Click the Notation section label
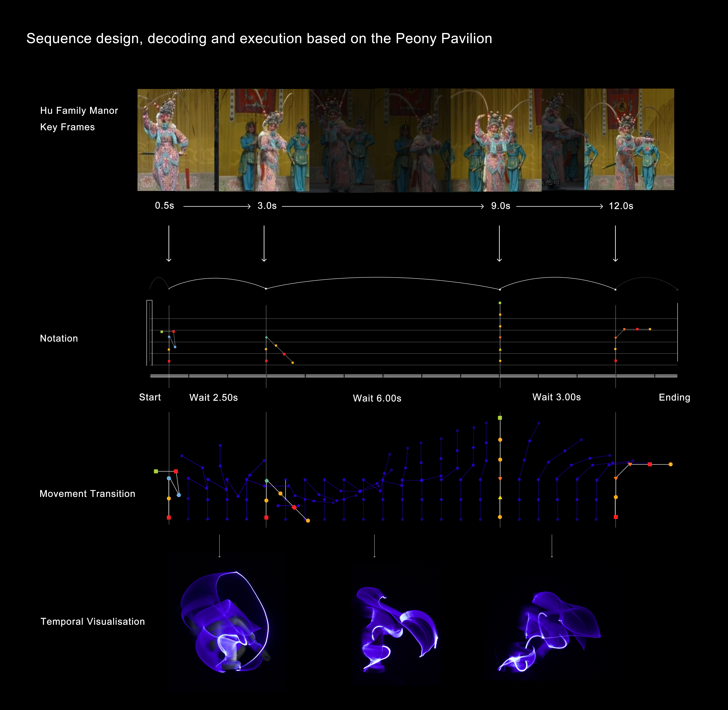728x710 pixels. 59,338
